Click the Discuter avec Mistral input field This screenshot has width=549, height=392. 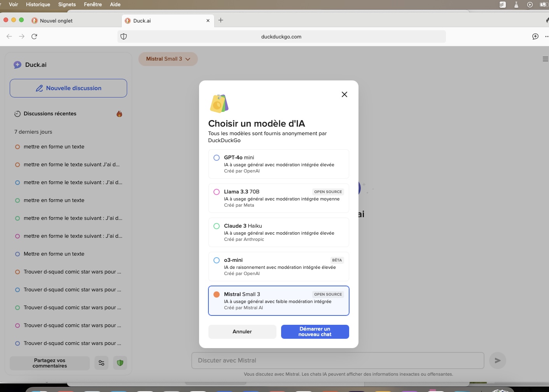pos(337,361)
